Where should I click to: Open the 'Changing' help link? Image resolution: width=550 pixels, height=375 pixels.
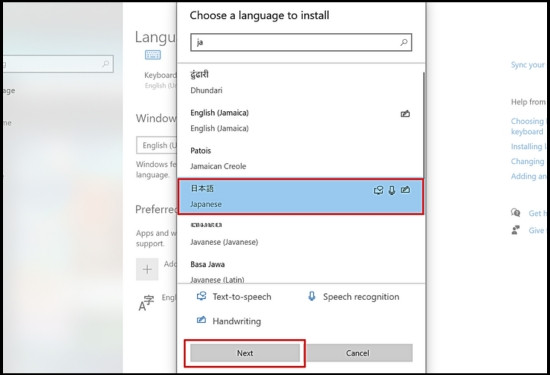click(528, 161)
